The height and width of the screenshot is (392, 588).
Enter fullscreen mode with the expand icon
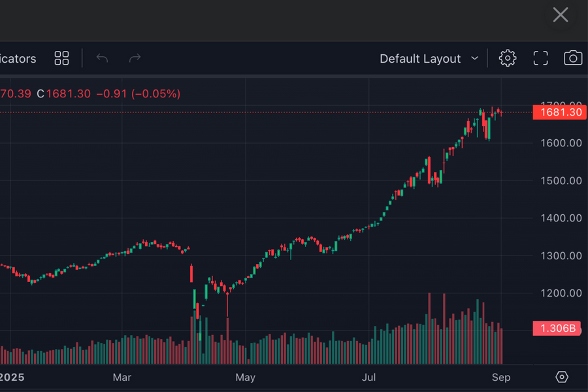pyautogui.click(x=540, y=58)
